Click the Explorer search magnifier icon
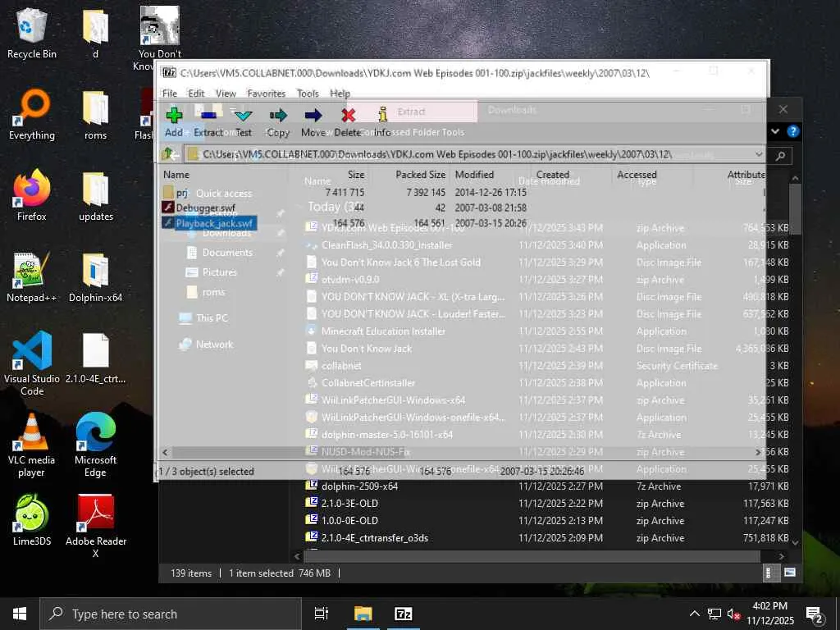 coord(781,156)
